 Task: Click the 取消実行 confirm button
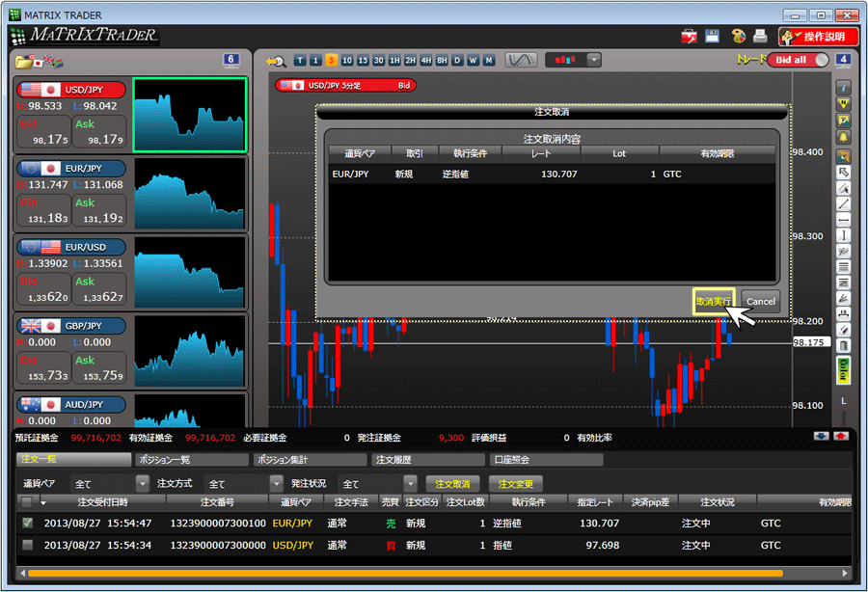coord(714,302)
